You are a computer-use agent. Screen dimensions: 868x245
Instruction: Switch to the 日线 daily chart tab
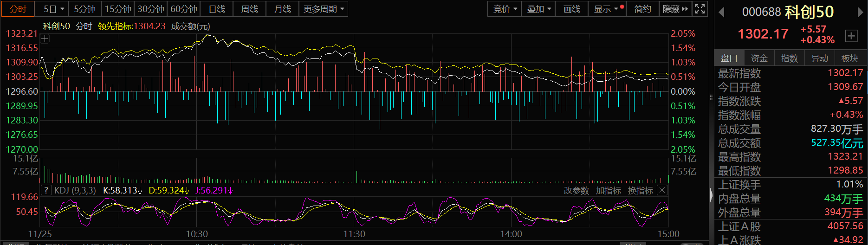coord(217,9)
